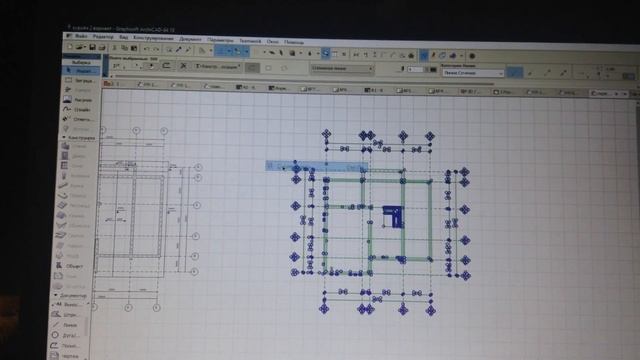Click the pen number input field
This screenshot has width=640, height=360.
coord(417,70)
